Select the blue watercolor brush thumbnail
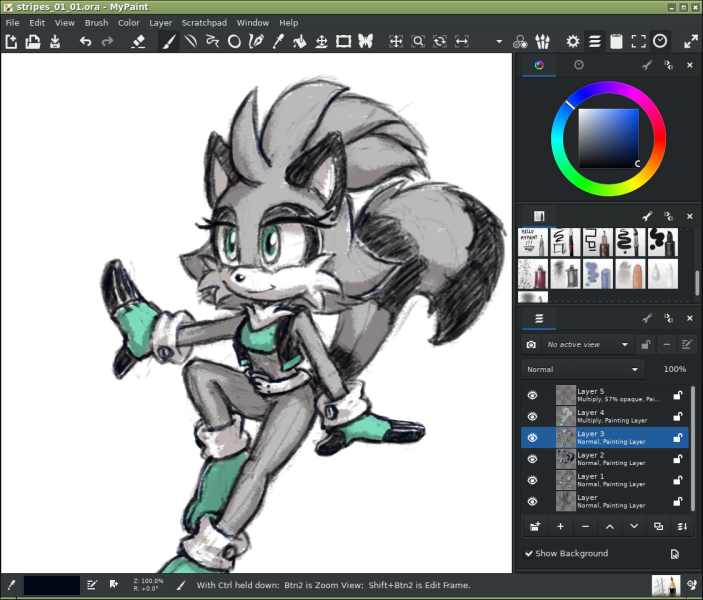The width and height of the screenshot is (703, 600). tap(598, 274)
